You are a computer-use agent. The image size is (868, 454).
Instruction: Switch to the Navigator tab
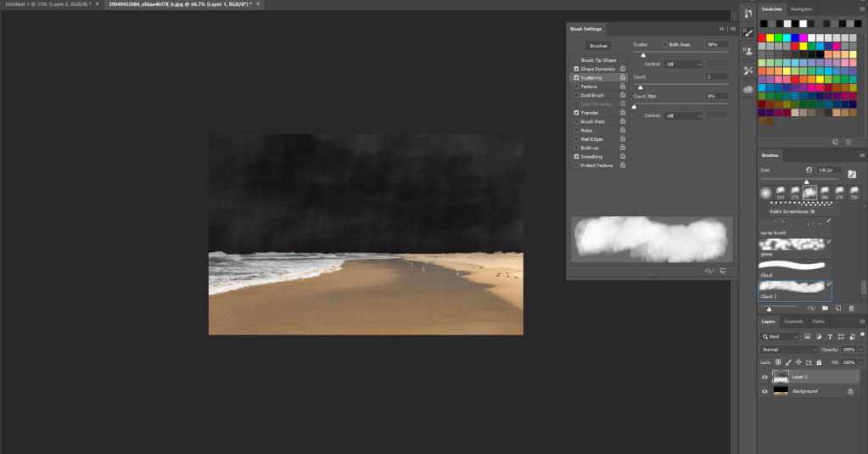coord(800,8)
